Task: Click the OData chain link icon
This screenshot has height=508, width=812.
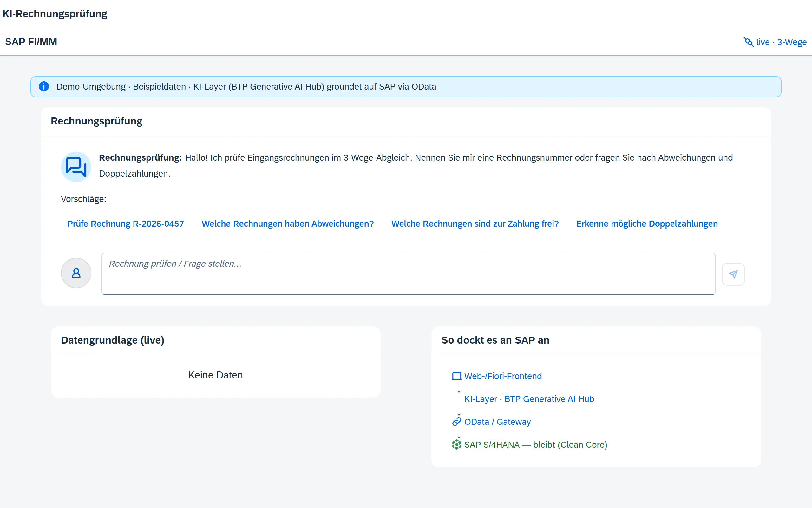Action: [457, 422]
